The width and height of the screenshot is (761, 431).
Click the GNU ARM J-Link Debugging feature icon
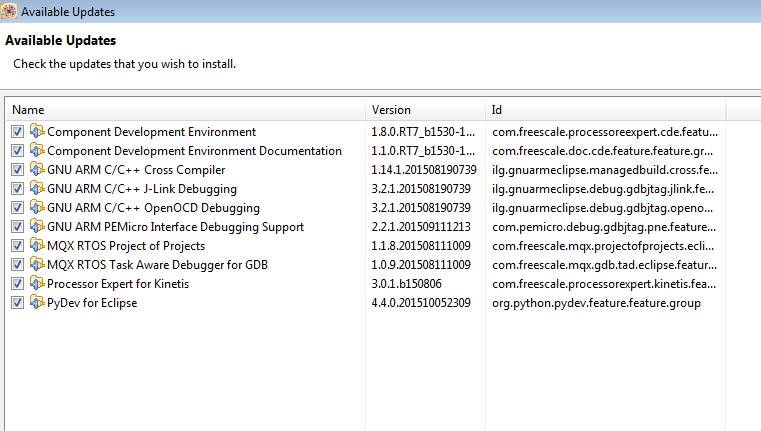37,189
